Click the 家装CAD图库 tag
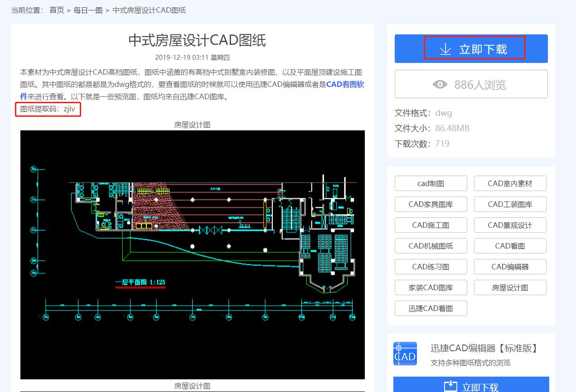The width and height of the screenshot is (576, 392). pyautogui.click(x=431, y=287)
